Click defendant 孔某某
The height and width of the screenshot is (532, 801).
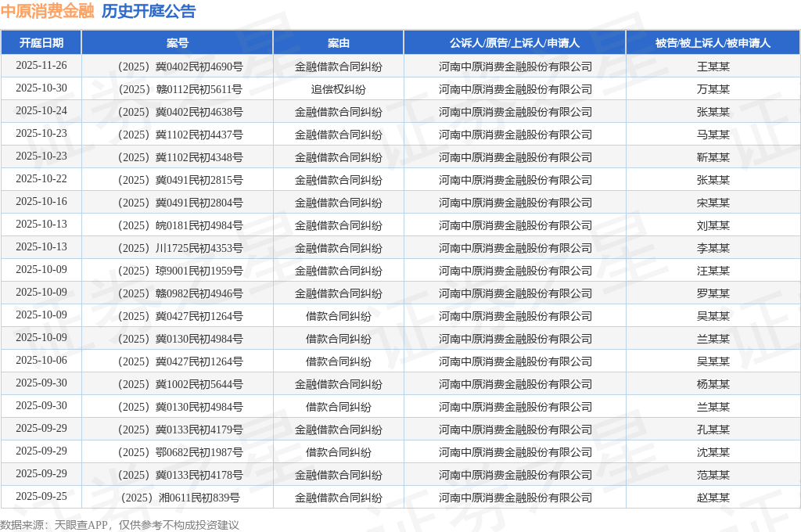click(713, 430)
